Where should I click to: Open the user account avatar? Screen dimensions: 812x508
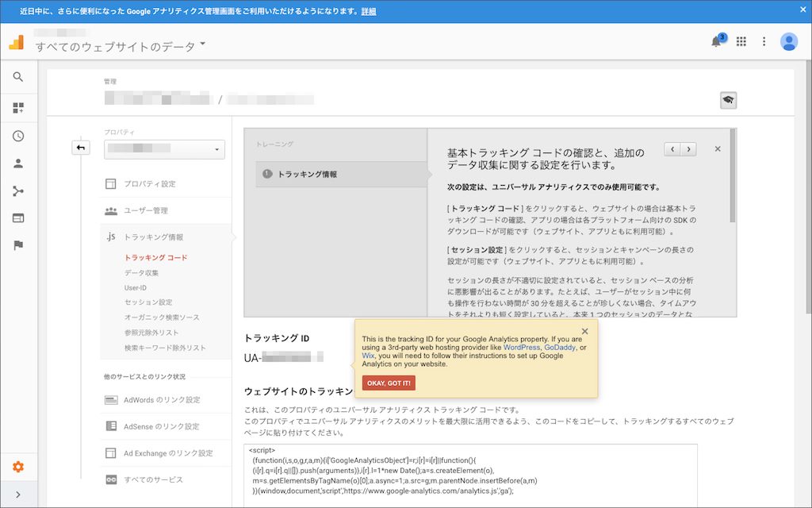(x=789, y=41)
